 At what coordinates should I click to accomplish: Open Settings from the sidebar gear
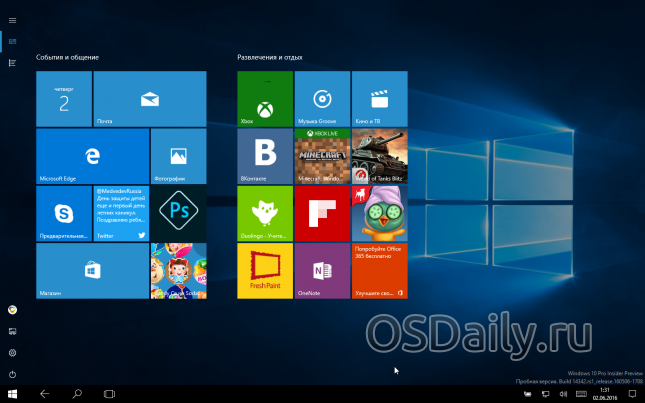click(x=12, y=352)
